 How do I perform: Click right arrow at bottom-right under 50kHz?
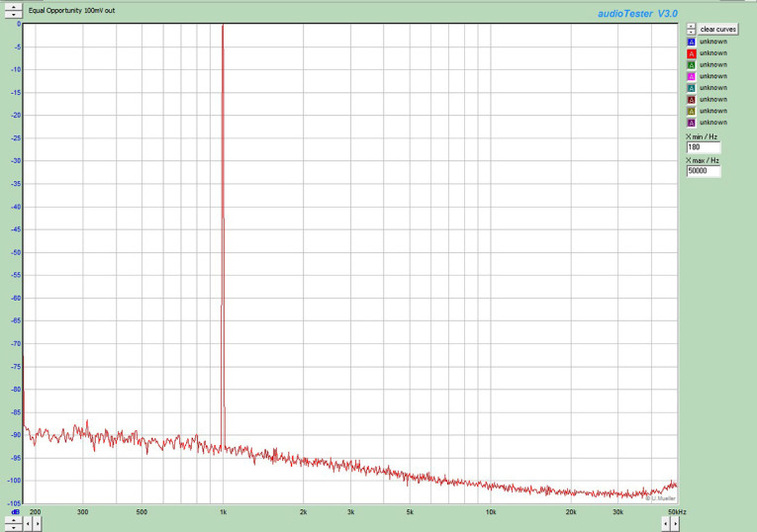point(676,523)
